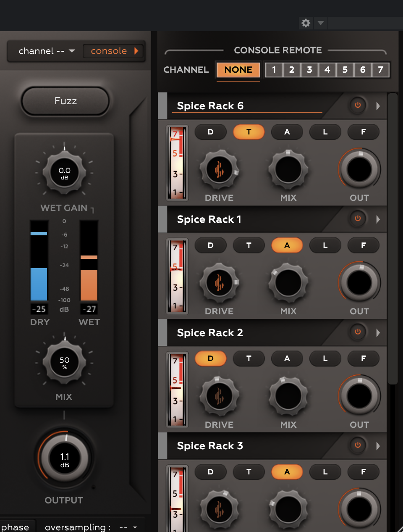Click the Spice Rack 2 DRIVE knob
Screen dimensions: 403x532
pos(219,396)
